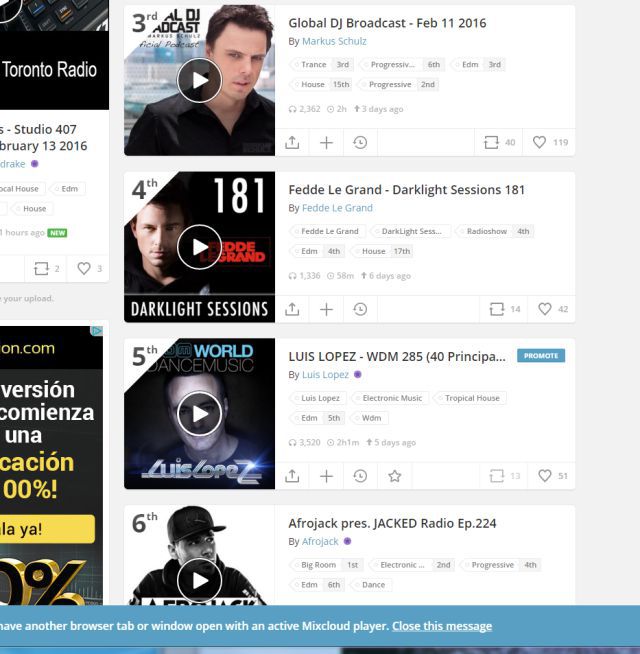Favorite Darklight Sessions 181
This screenshot has height=654, width=640.
[552, 309]
